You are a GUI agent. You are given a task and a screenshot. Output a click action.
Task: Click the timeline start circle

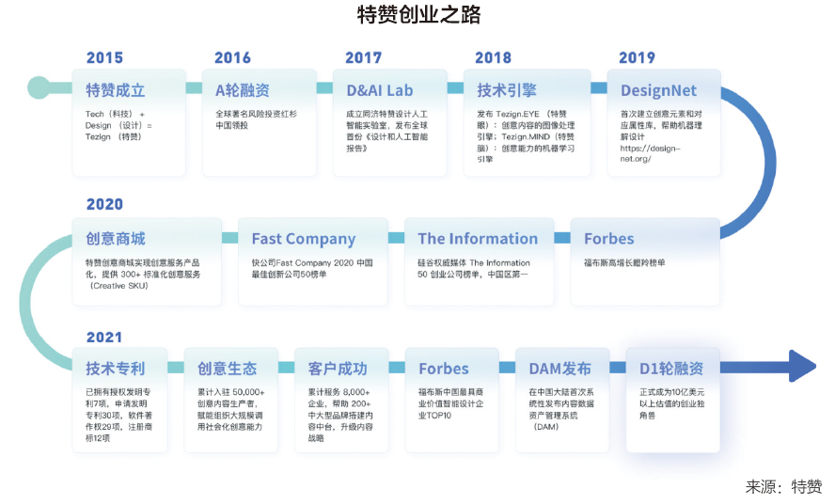coord(39,87)
